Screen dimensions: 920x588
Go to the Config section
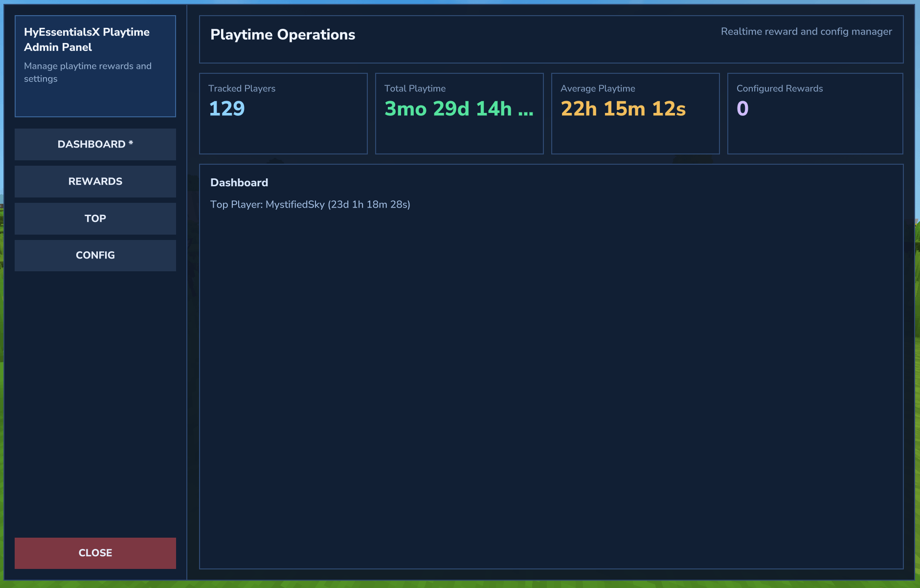pyautogui.click(x=95, y=255)
